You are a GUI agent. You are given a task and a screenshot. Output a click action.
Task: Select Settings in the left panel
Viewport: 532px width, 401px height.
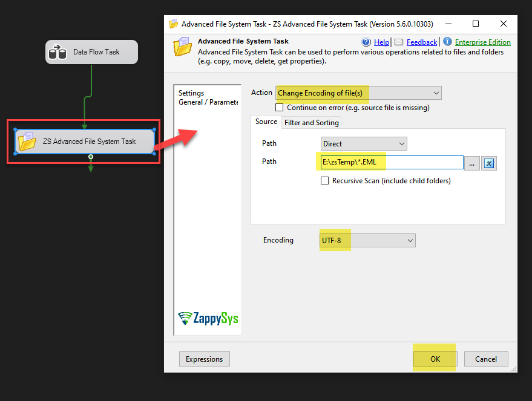(191, 93)
